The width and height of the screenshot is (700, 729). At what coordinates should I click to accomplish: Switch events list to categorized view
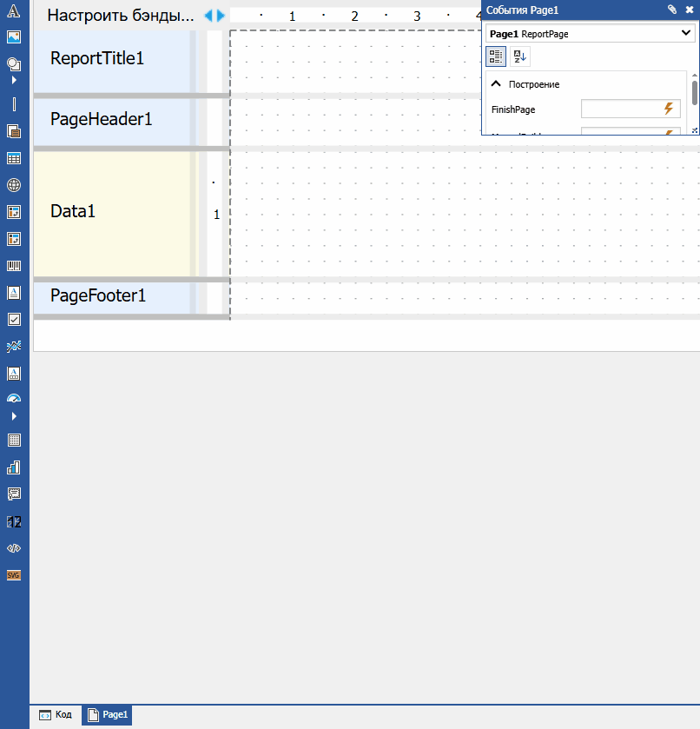[496, 56]
